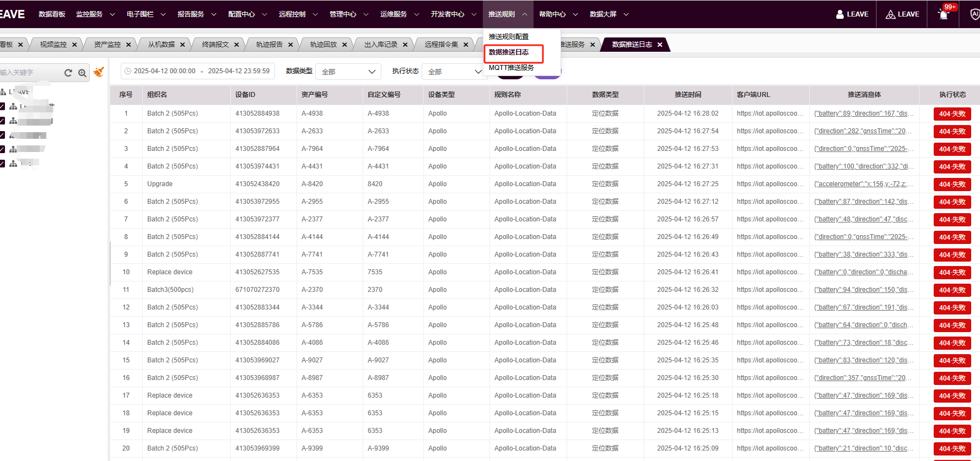Click the refresh icon in the tree search box

coord(68,73)
